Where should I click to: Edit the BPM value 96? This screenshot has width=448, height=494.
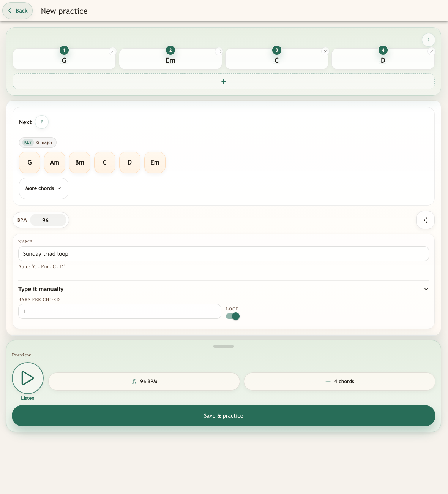point(48,220)
